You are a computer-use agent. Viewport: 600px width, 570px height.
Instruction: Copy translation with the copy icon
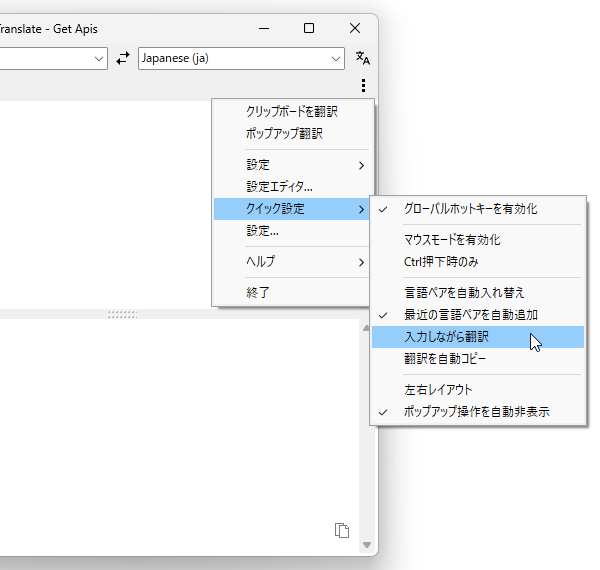click(342, 530)
